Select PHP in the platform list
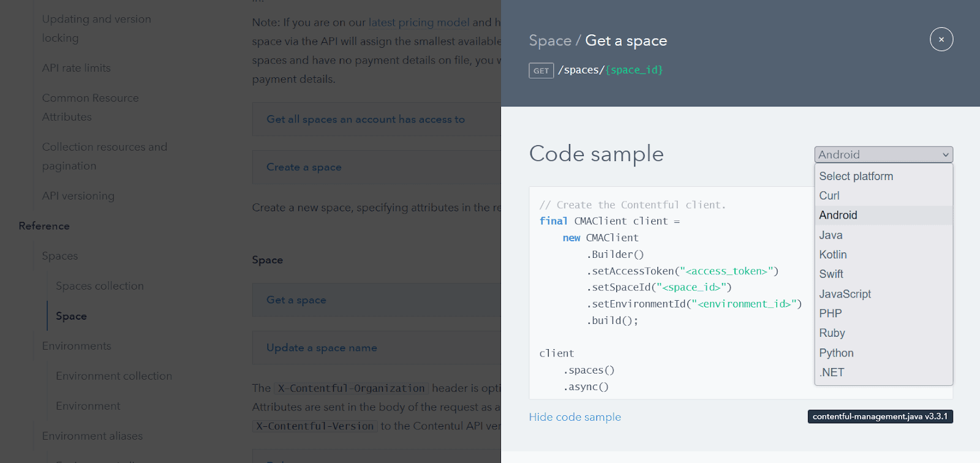The width and height of the screenshot is (980, 463). pyautogui.click(x=831, y=314)
